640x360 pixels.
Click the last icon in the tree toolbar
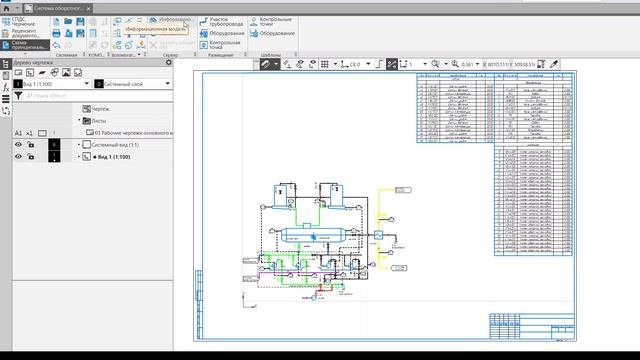point(78,73)
